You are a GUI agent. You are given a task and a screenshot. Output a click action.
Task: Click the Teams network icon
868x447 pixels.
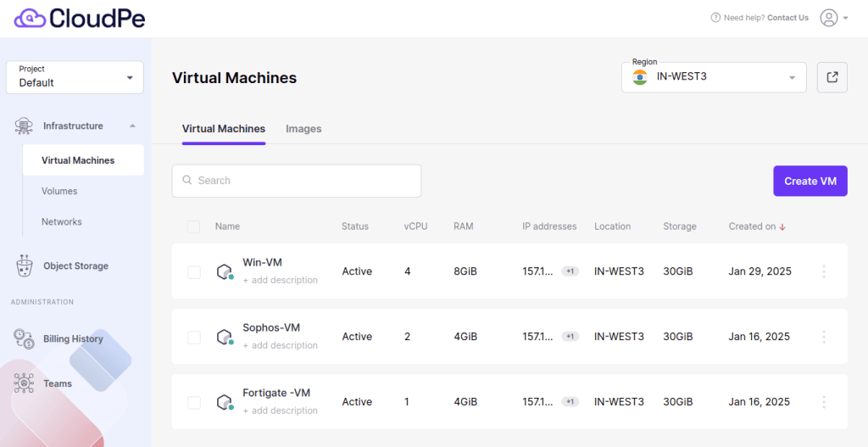click(24, 383)
